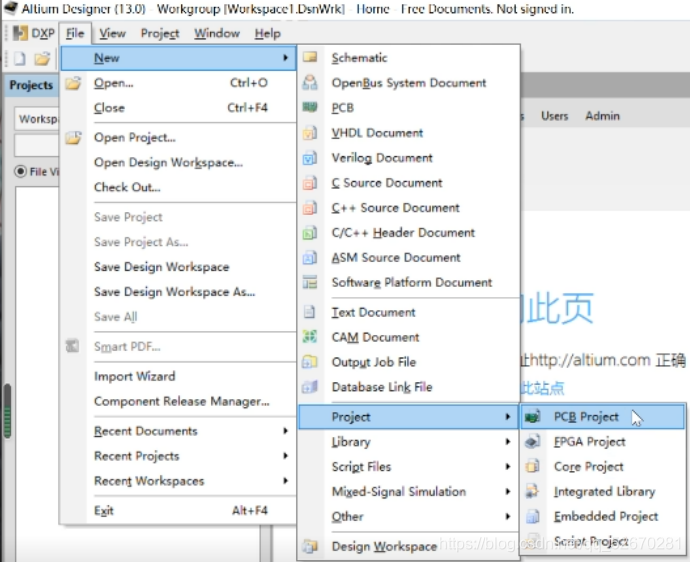Click the Workspace dropdown field in Projects panel

pos(37,119)
